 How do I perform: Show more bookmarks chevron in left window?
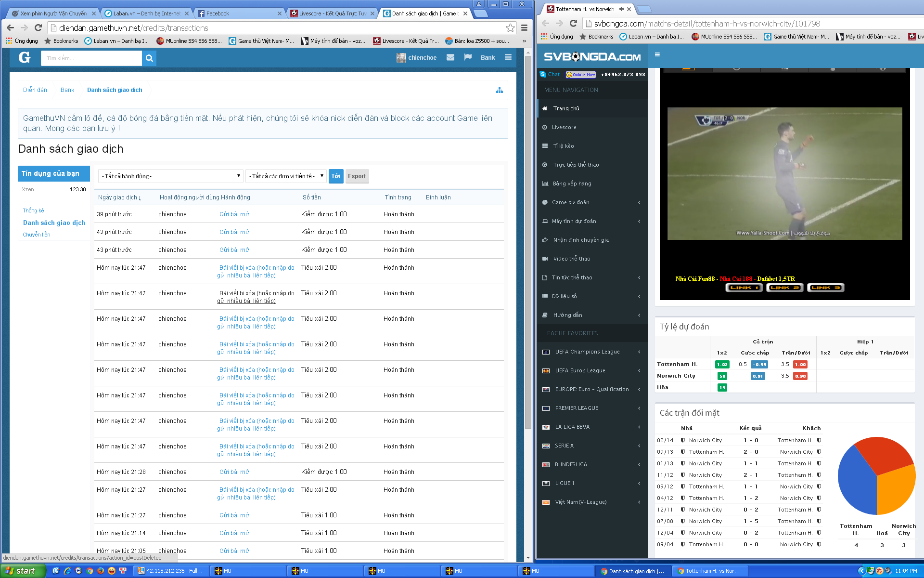(524, 41)
